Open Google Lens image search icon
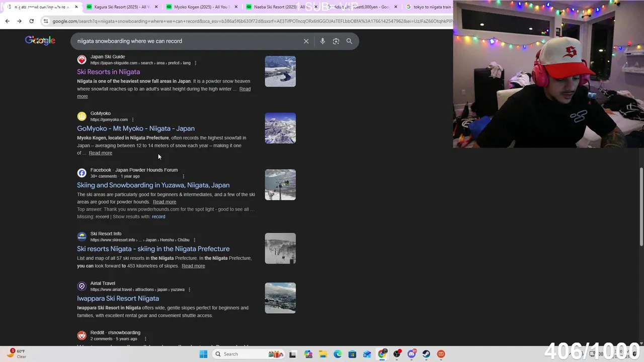The width and height of the screenshot is (644, 362). click(x=336, y=41)
